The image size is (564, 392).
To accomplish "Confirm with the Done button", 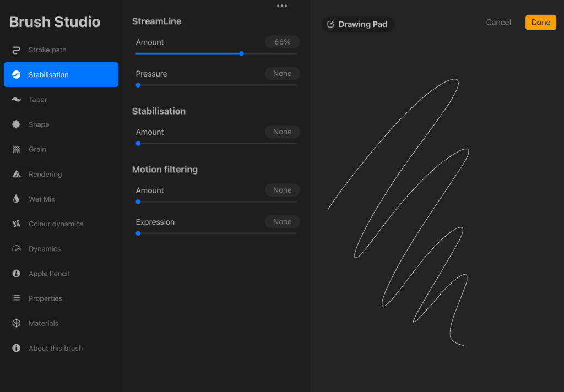I will click(x=541, y=22).
